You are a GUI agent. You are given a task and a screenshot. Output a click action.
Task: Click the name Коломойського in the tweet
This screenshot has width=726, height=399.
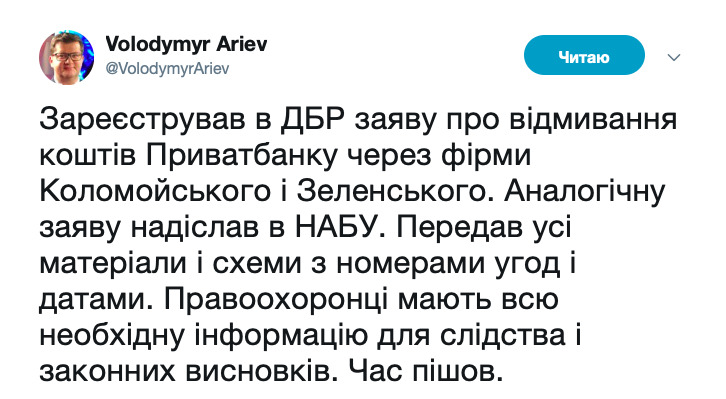(x=155, y=192)
